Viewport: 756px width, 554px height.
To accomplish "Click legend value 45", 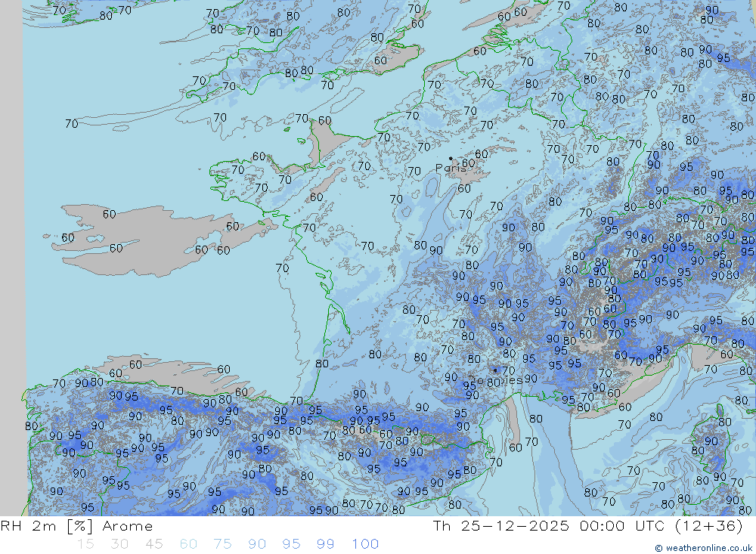I will [x=153, y=544].
